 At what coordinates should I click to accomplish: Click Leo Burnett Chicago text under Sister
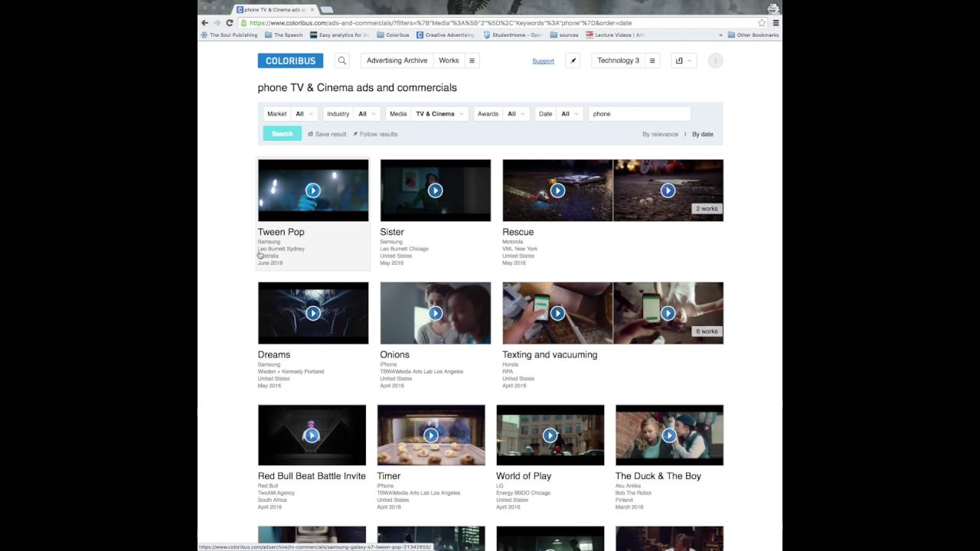coord(404,249)
